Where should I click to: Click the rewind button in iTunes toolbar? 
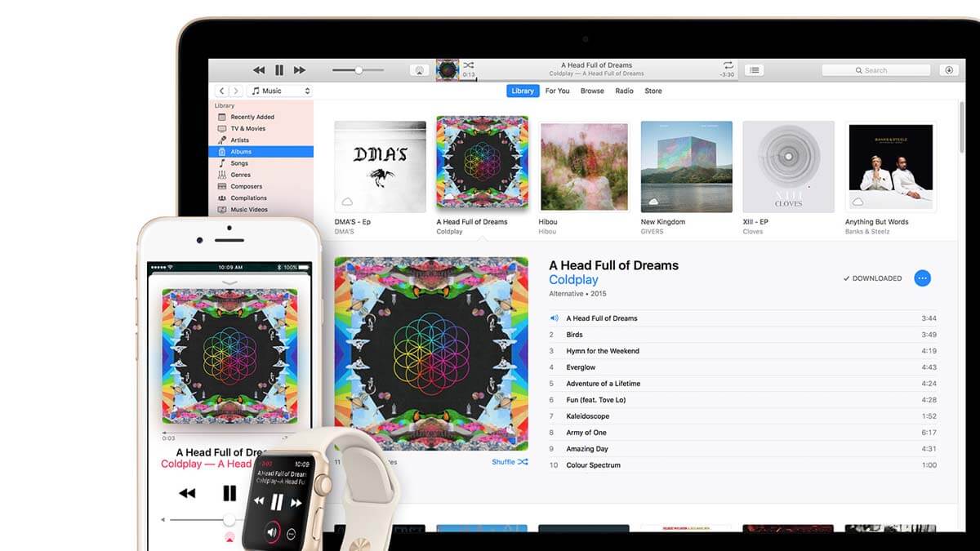coord(259,70)
